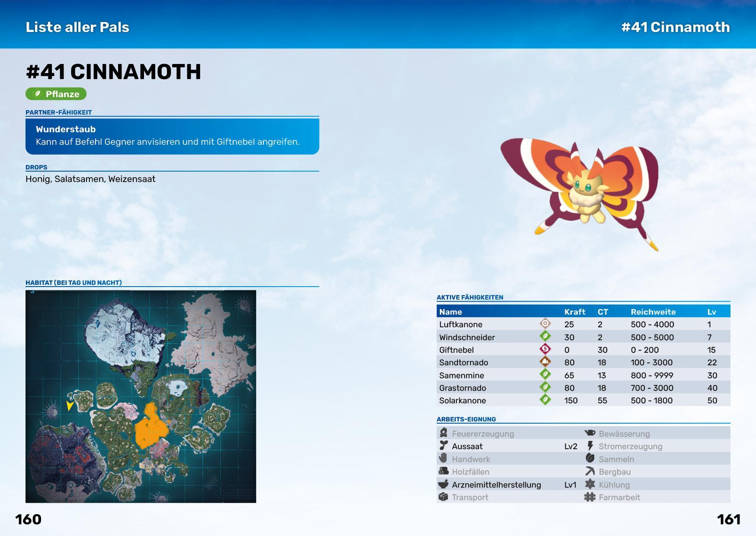Click the Arzneimittelherstellung mortar icon
Image resolution: width=756 pixels, height=536 pixels.
(x=443, y=484)
